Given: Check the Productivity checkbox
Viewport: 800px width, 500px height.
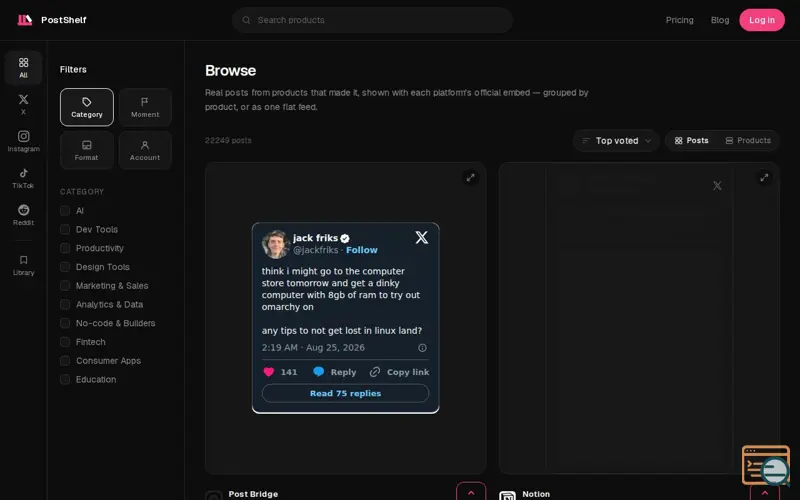Looking at the screenshot, I should [x=65, y=248].
